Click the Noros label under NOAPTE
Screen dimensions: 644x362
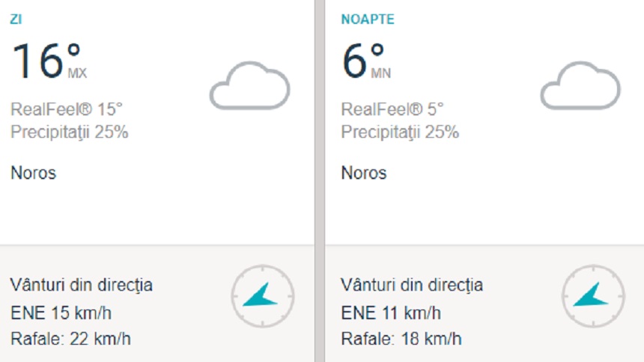[364, 173]
